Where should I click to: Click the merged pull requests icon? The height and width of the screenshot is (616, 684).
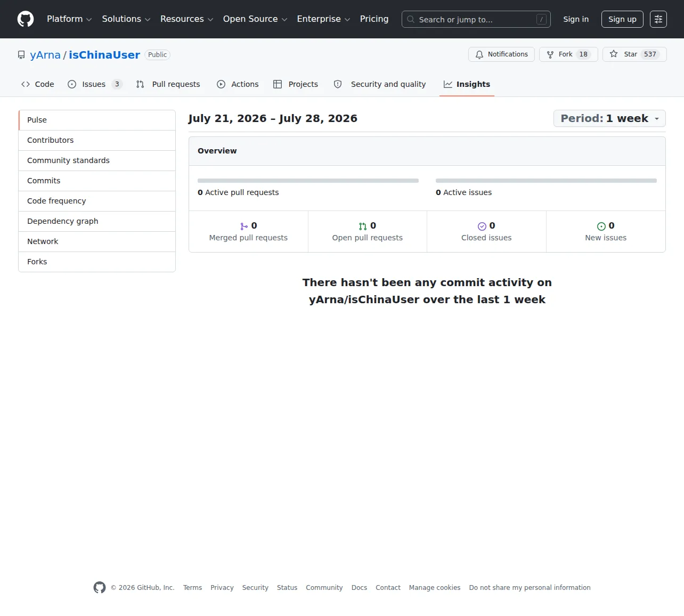pos(244,226)
